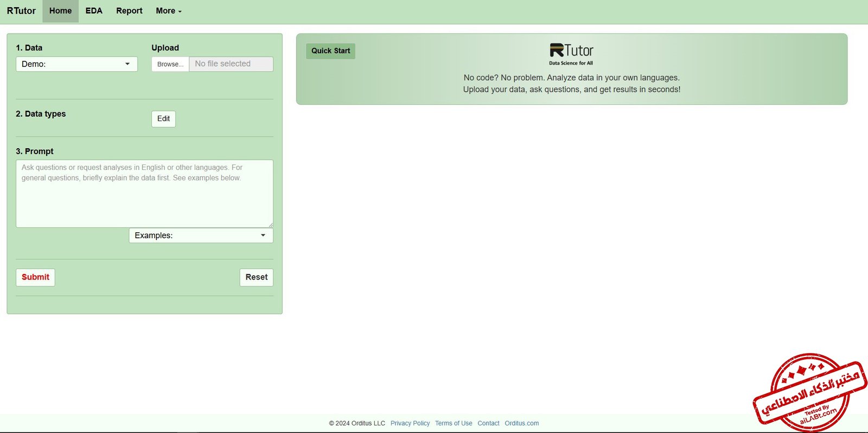This screenshot has height=433, width=868.
Task: Visit the Orditus.com footer link
Action: (521, 423)
